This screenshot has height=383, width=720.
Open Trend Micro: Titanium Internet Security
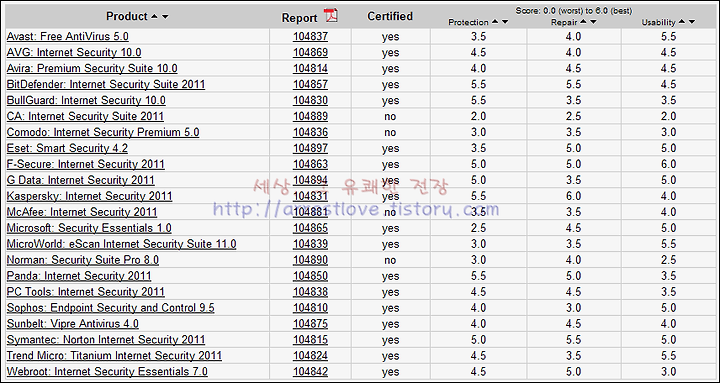[x=114, y=356]
